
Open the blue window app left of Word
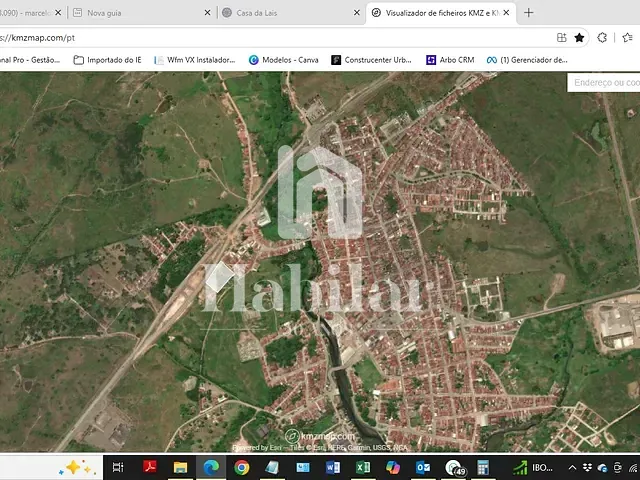click(x=302, y=467)
